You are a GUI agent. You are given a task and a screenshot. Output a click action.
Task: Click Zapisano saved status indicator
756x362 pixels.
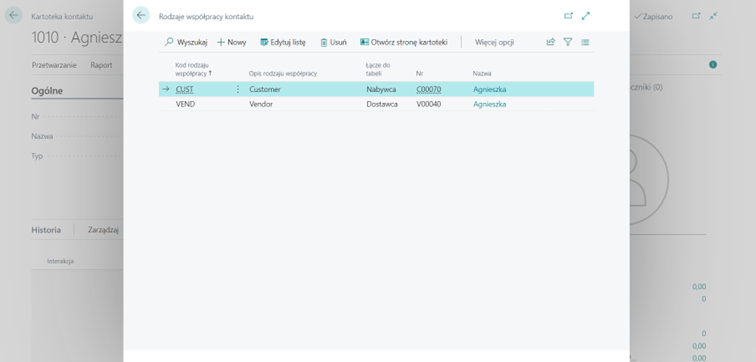click(x=653, y=16)
